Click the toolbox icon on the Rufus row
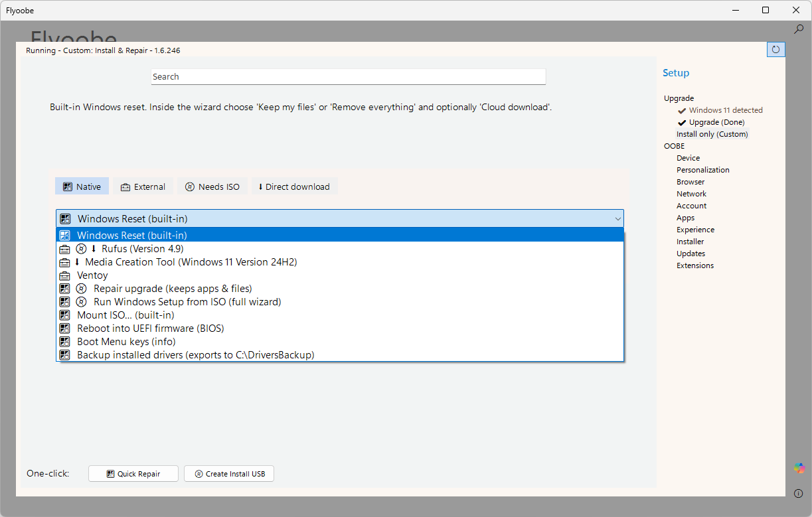The height and width of the screenshot is (517, 812). [x=64, y=249]
